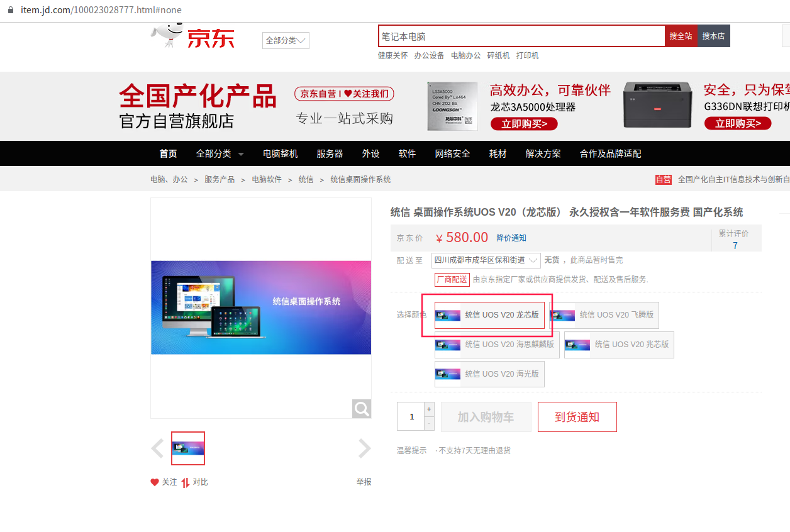Click 立即购买 under 龙芯3A5000处理器
The height and width of the screenshot is (532, 790).
click(524, 124)
